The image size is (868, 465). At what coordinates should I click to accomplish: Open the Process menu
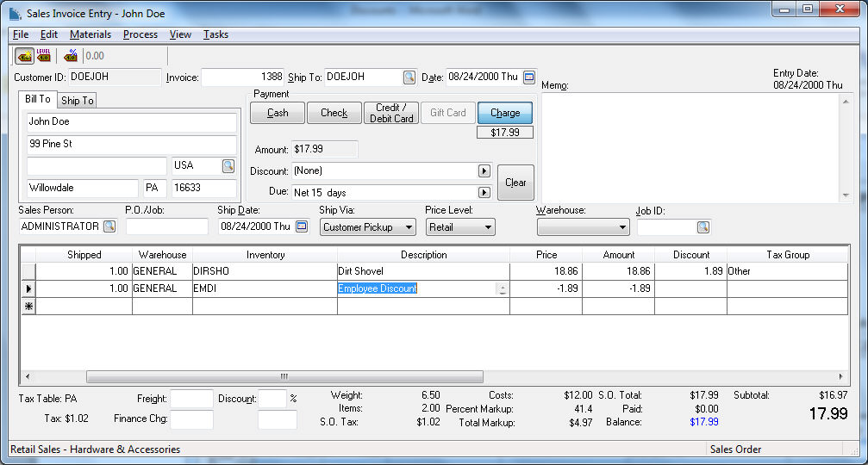[x=140, y=34]
